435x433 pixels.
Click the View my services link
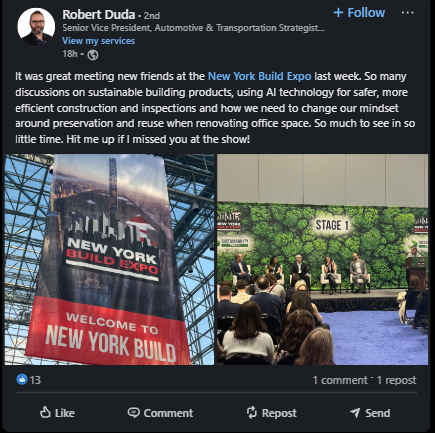99,41
